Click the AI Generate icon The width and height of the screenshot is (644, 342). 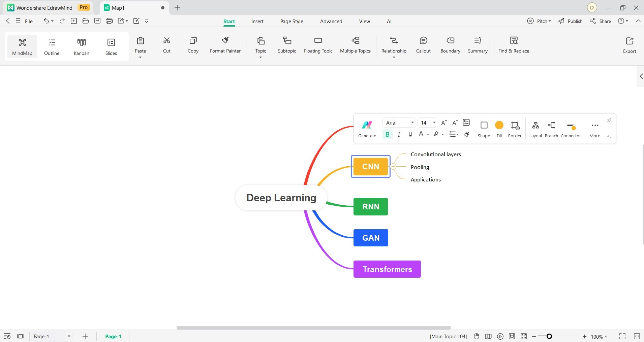pos(367,125)
